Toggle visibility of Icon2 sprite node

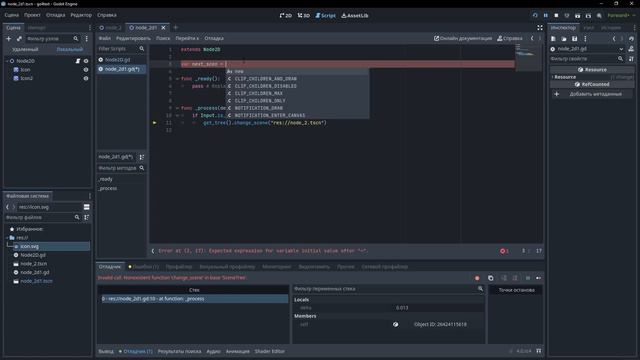coord(86,78)
